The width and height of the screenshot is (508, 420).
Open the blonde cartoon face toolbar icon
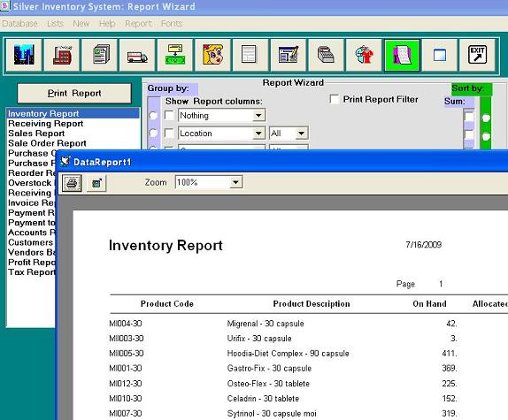[213, 55]
